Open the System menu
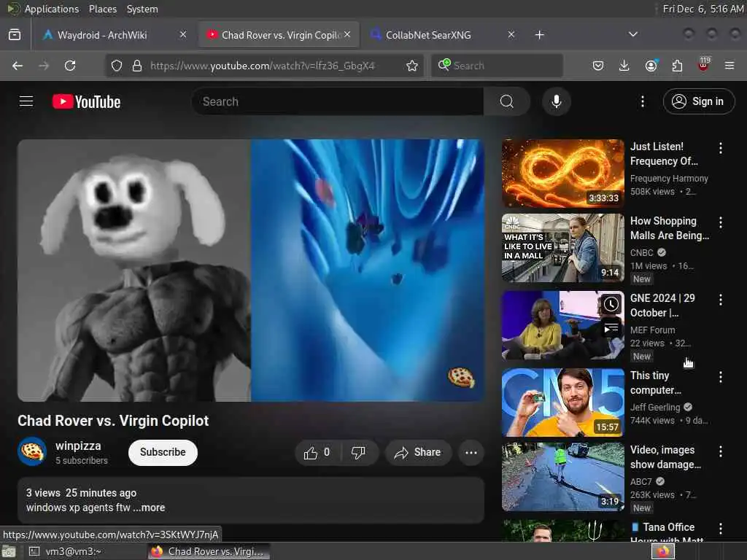The width and height of the screenshot is (747, 560). 142,9
